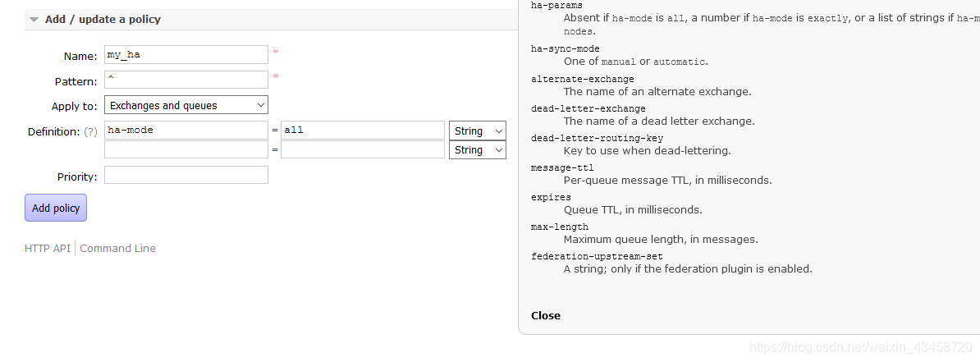Open the Definition help question mark
The height and width of the screenshot is (362, 980).
[x=90, y=131]
